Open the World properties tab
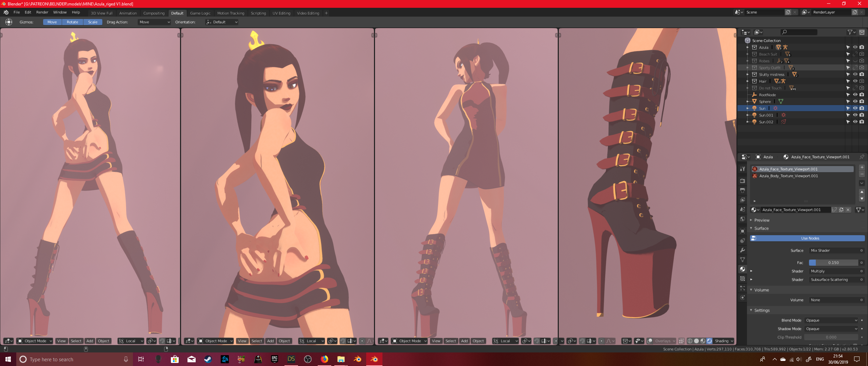Screen dimensions: 868x366 click(743, 219)
